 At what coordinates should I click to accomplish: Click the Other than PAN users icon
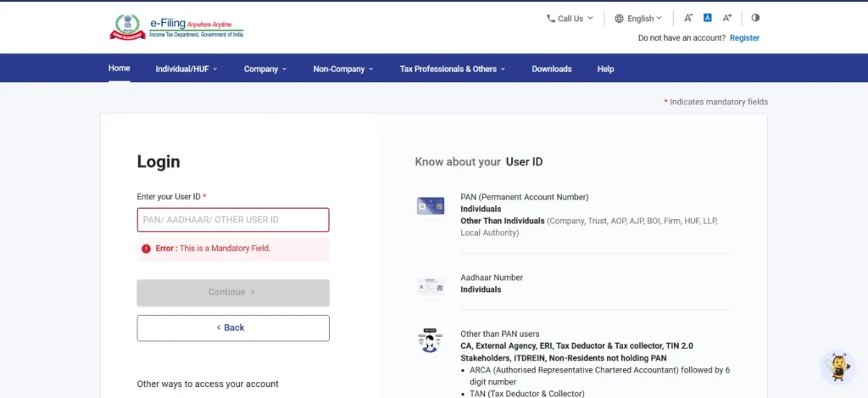click(x=430, y=341)
